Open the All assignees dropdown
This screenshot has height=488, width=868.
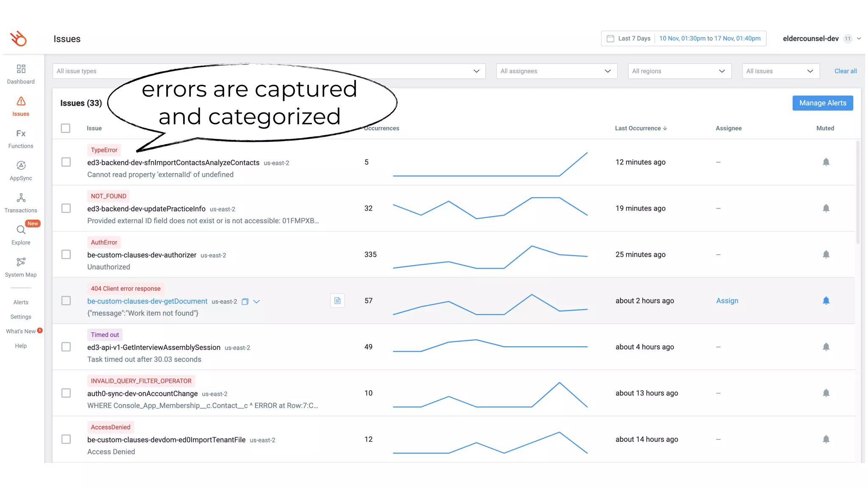(x=556, y=71)
